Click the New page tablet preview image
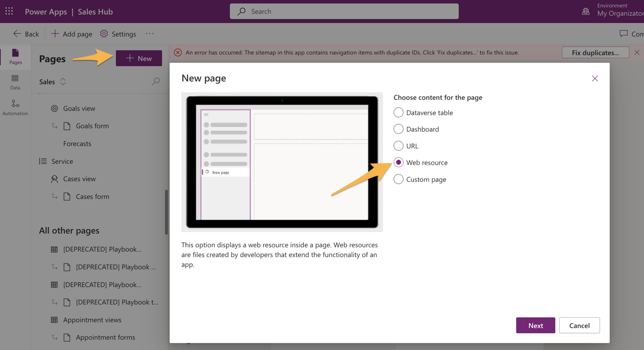644x350 pixels. [282, 162]
